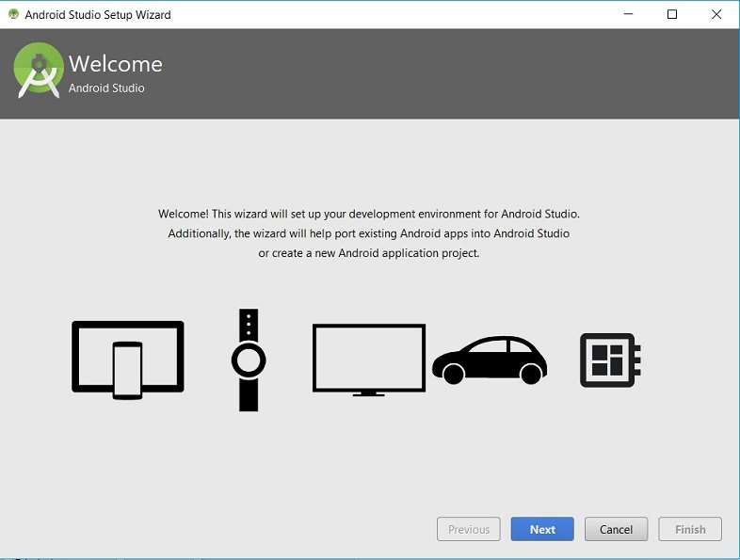
Task: Cancel the setup wizard
Action: 616,529
